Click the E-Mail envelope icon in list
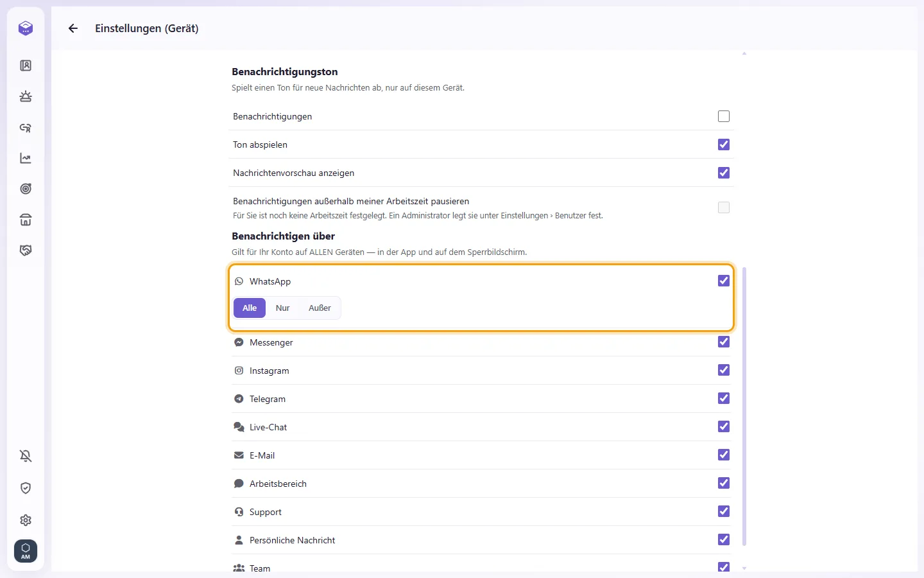The height and width of the screenshot is (578, 924). coord(239,455)
